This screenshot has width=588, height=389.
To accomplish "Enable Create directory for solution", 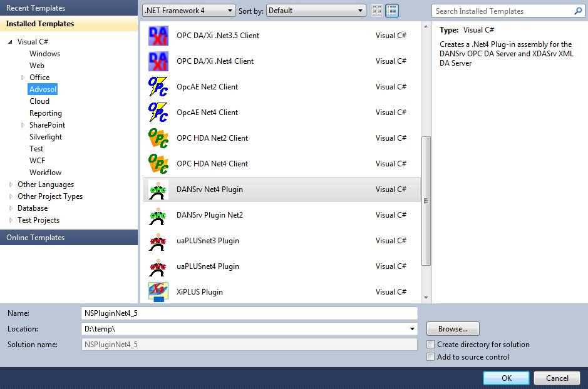I will 430,345.
